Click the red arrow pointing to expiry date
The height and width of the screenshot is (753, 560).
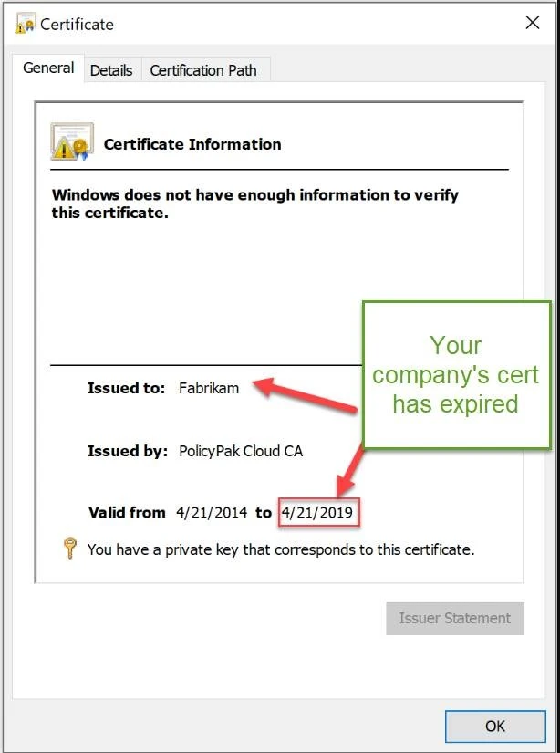tap(353, 468)
